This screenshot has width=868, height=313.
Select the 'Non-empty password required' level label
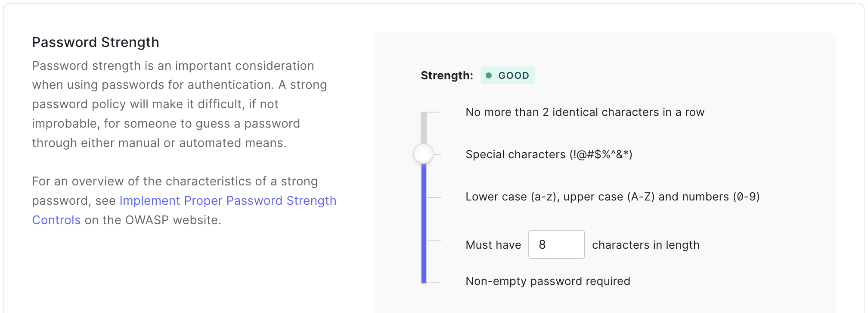click(x=548, y=281)
